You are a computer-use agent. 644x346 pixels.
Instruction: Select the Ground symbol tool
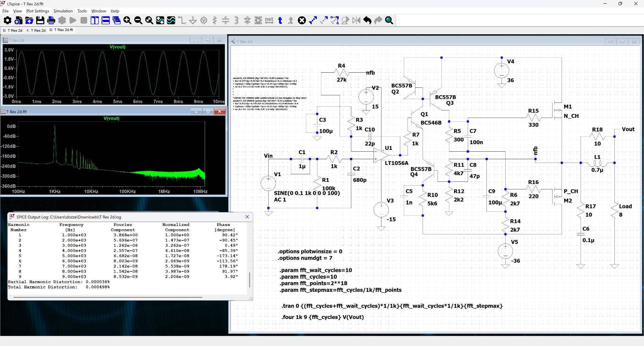193,20
